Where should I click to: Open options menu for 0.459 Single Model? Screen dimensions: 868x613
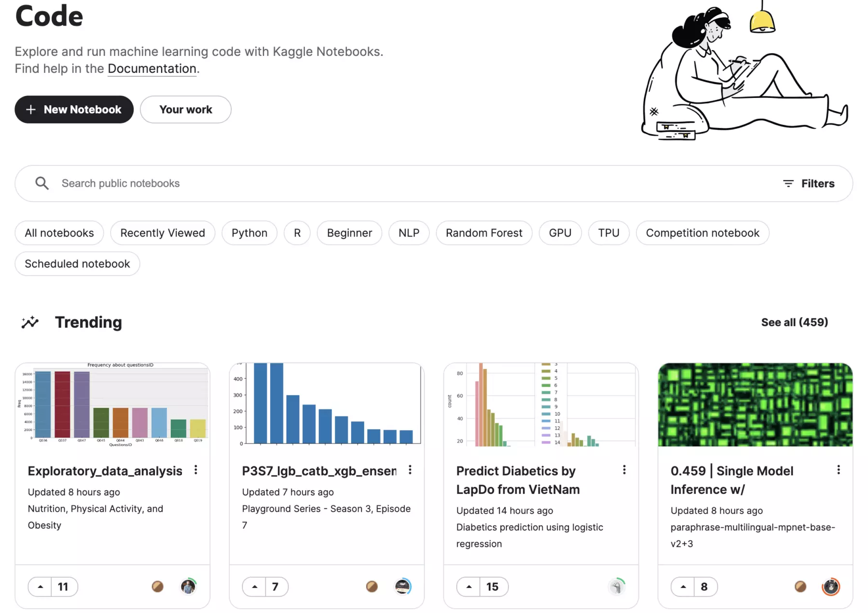point(839,470)
